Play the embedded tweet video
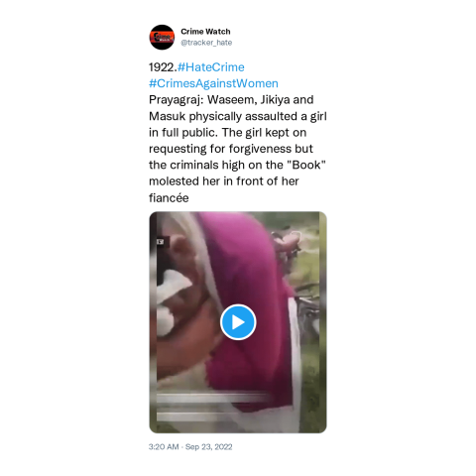 [238, 322]
